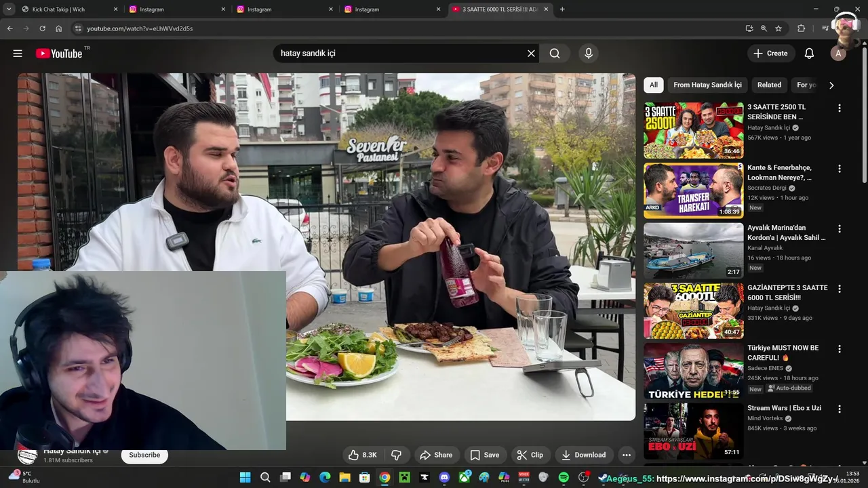Visit Kanal Ayvalık channel link
The width and height of the screenshot is (868, 488).
point(765,248)
